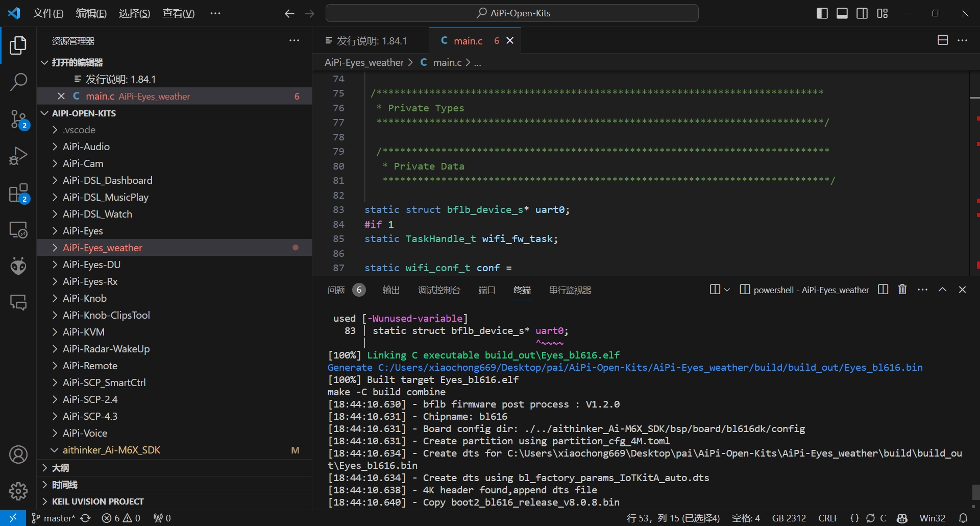Switch to 端口 ports panel tab
This screenshot has width=980, height=526.
tap(486, 290)
